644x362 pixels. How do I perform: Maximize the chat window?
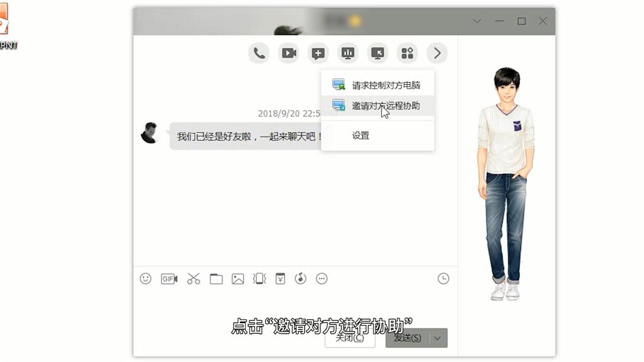coord(522,21)
